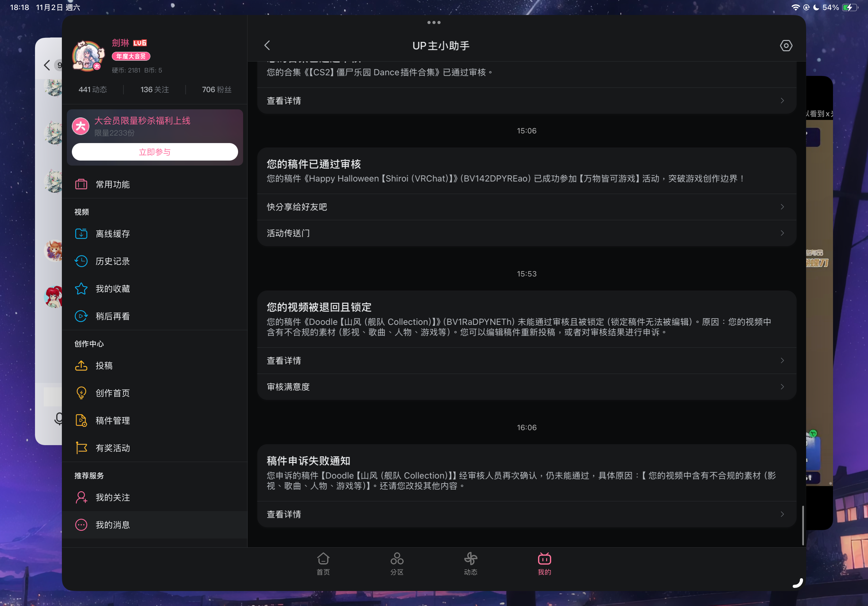The height and width of the screenshot is (606, 868).
Task: Tap the LV6 level badge
Action: 140,43
